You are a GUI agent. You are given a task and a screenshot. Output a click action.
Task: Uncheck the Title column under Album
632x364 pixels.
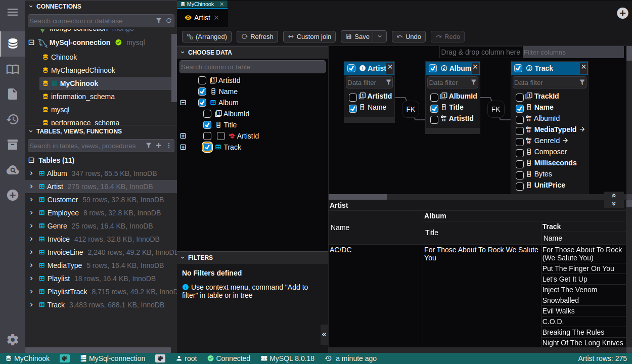207,125
